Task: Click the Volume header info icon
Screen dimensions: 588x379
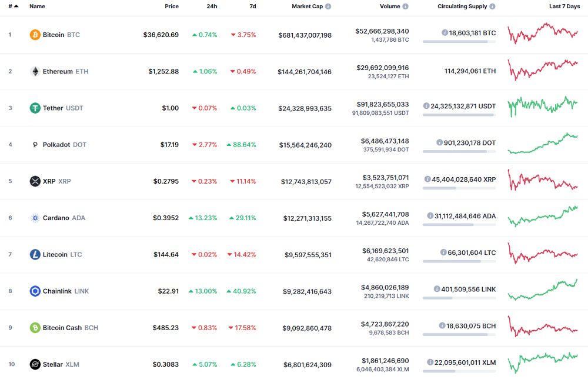Action: (405, 6)
